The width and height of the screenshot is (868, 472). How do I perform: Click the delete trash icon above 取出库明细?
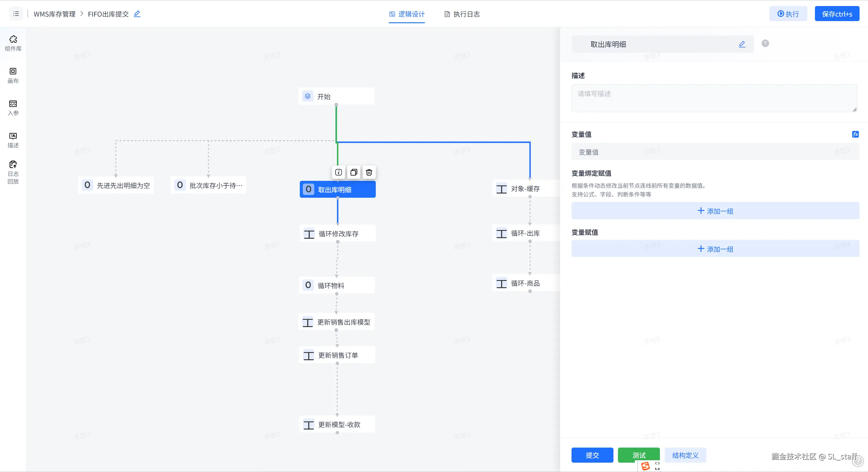369,172
